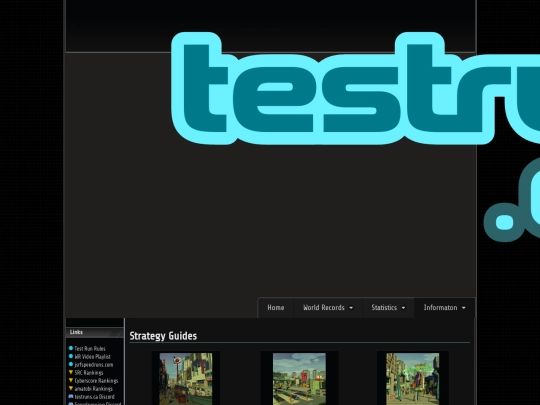Screen dimensions: 540x405
Task: Click the trophy icon beside amatobi Rankings
Action: pos(71,388)
